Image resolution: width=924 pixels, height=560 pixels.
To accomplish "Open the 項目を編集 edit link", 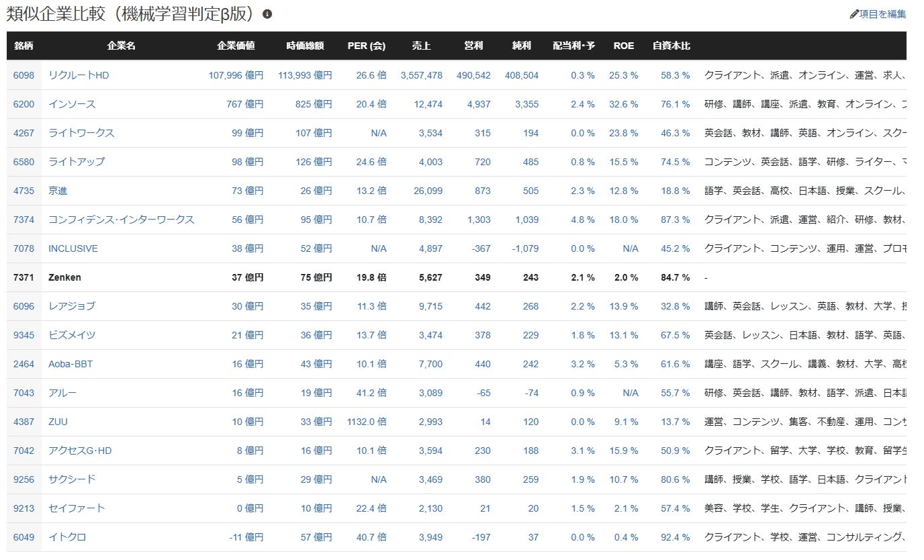I will 882,14.
